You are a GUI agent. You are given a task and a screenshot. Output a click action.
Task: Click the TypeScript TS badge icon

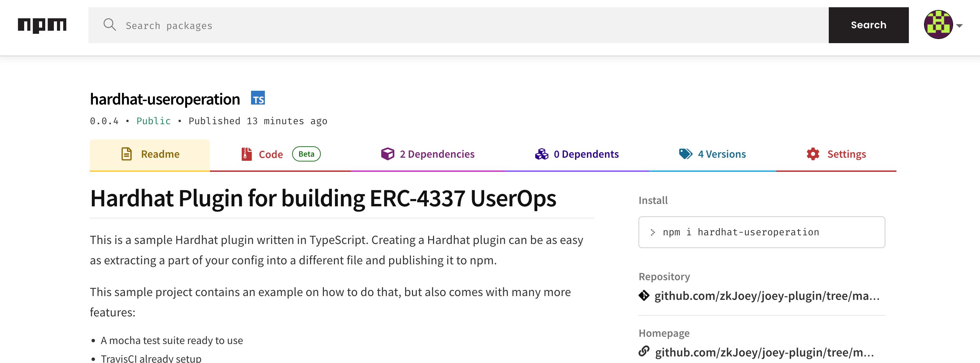(258, 98)
